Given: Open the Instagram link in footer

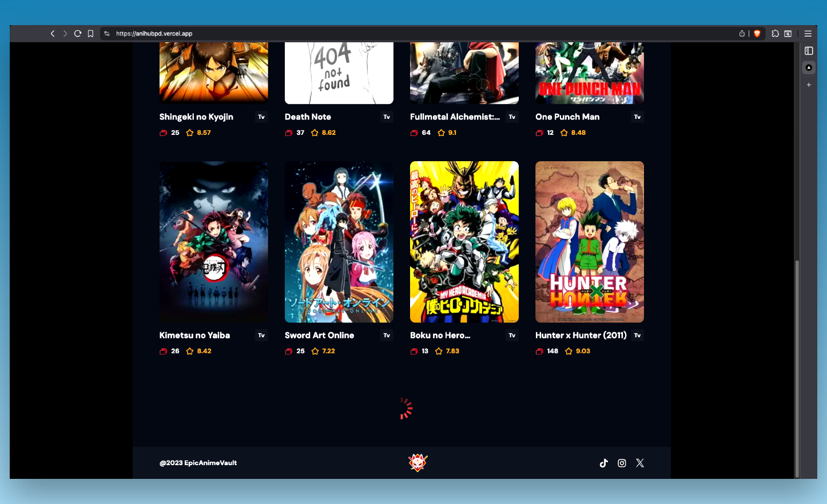Looking at the screenshot, I should tap(622, 463).
